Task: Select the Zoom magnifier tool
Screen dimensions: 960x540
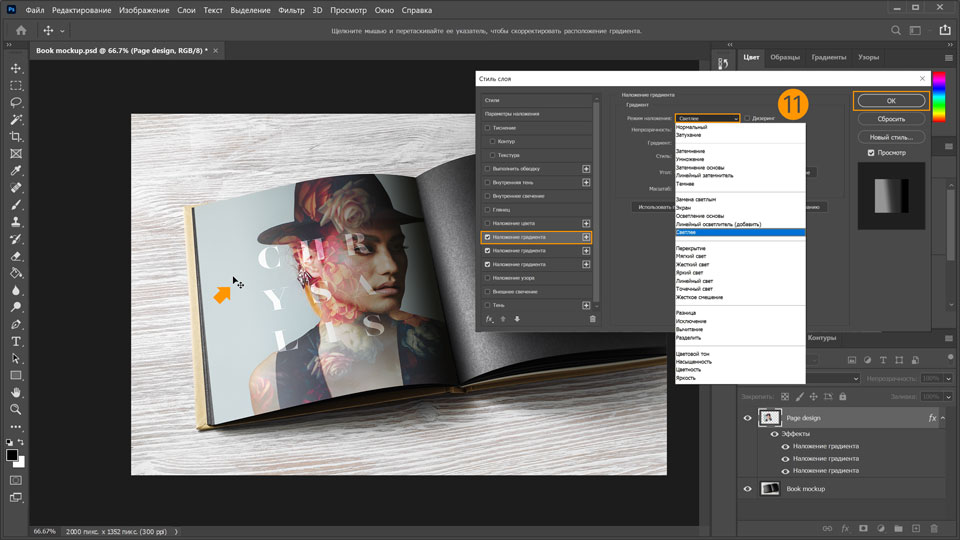Action: coord(16,409)
